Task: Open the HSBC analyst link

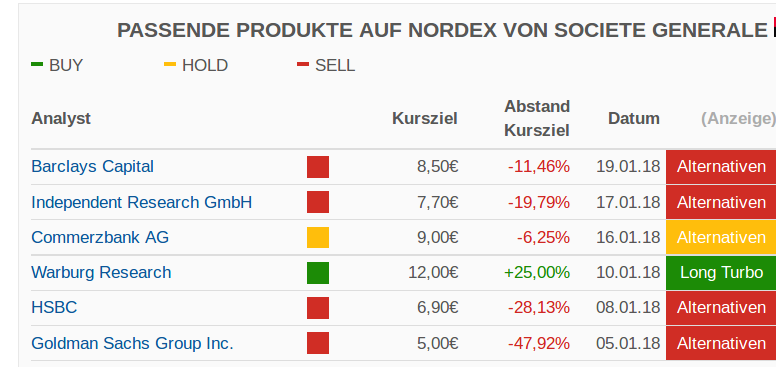Action: point(54,308)
